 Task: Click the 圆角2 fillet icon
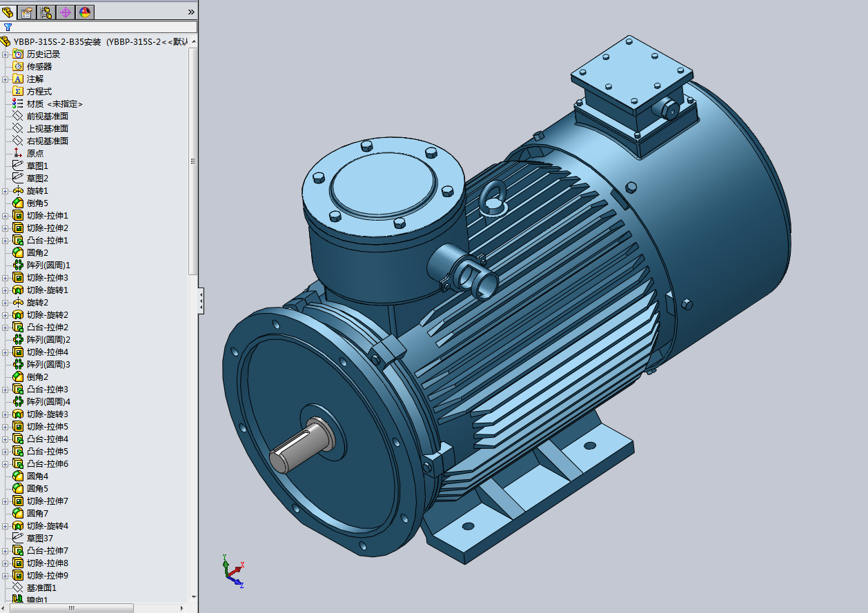18,252
